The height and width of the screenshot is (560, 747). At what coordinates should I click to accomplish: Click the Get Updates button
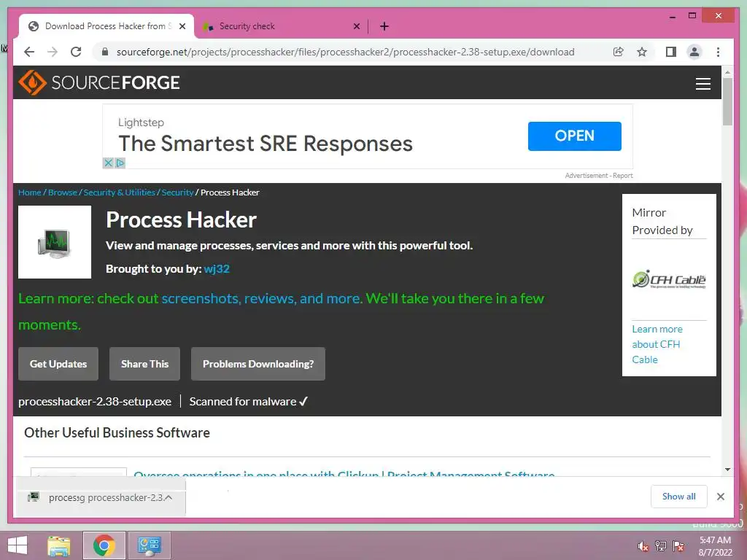(58, 364)
